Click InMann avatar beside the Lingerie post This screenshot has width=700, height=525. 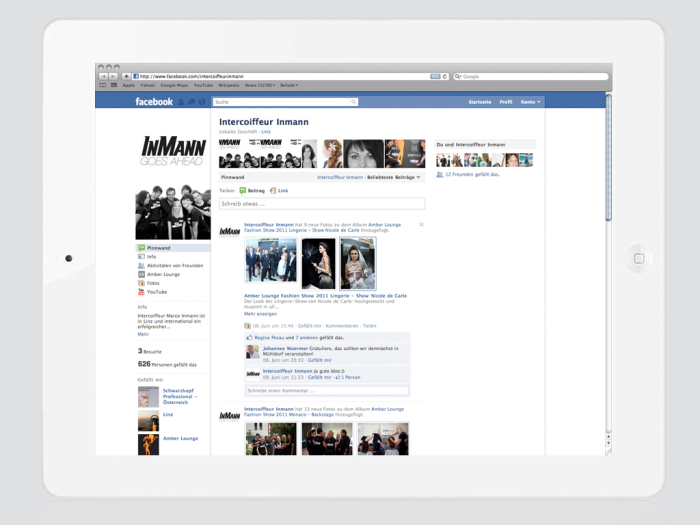click(229, 232)
